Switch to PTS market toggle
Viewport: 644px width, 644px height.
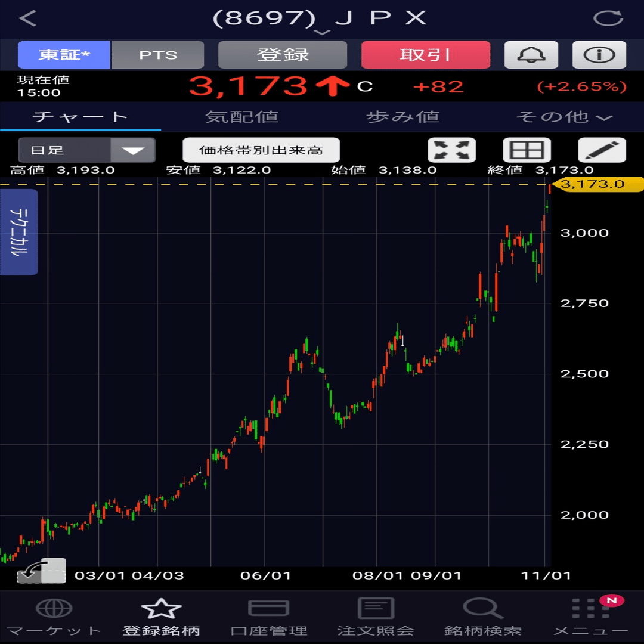point(157,55)
